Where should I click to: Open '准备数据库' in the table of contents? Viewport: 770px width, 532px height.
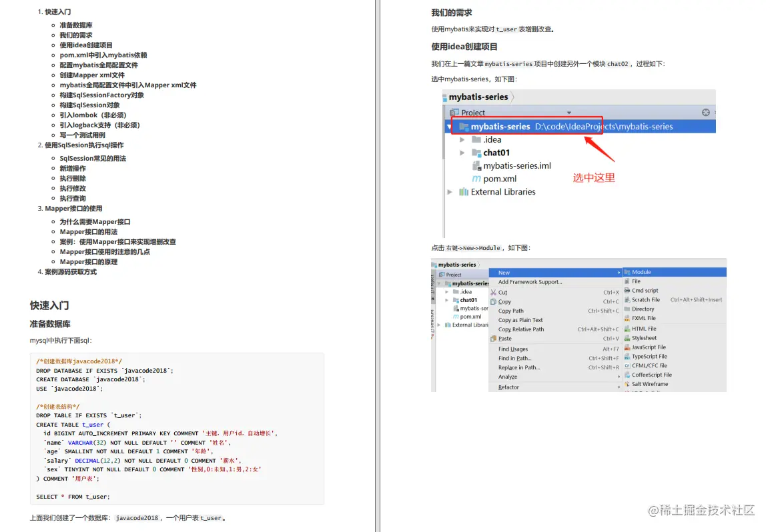[76, 25]
